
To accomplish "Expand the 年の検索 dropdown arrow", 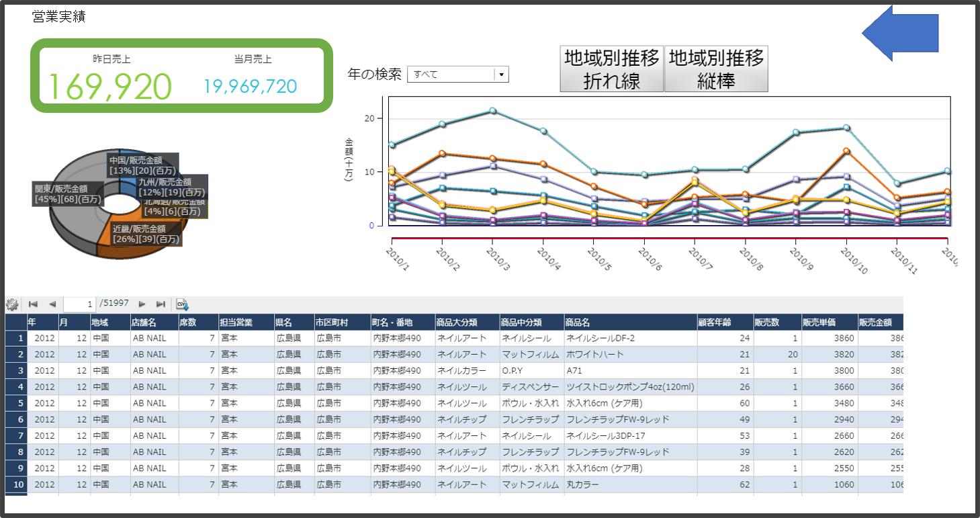I will pos(501,75).
